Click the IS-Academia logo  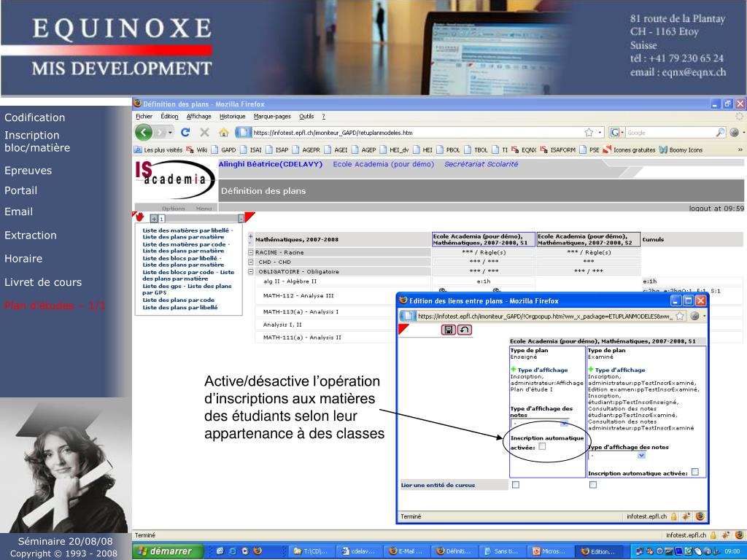pyautogui.click(x=174, y=179)
